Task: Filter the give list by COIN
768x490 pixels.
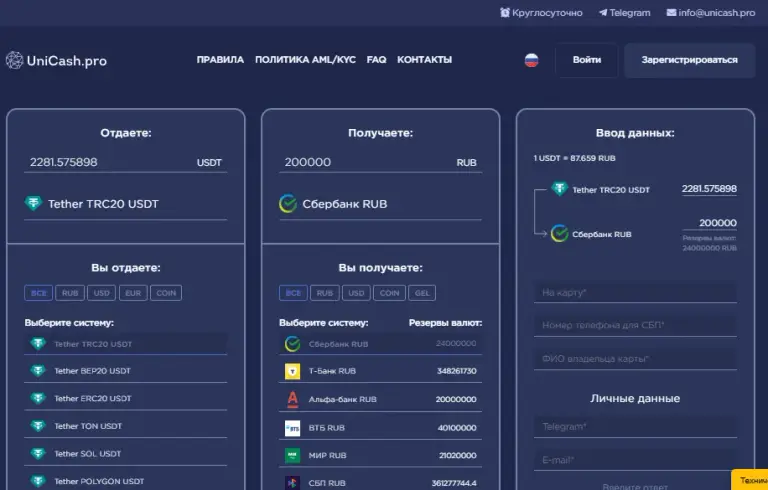Action: pos(166,293)
